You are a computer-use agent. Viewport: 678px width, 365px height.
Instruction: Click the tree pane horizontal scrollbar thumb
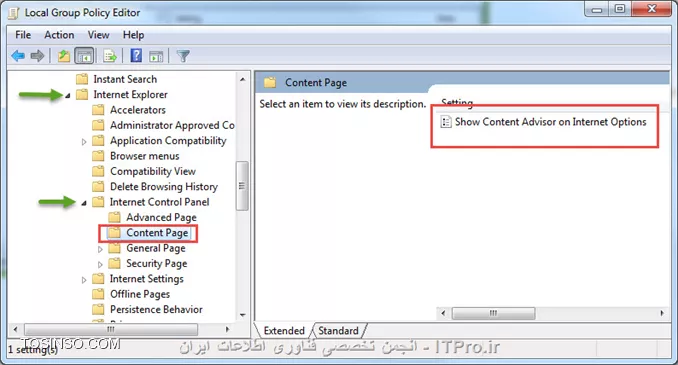pyautogui.click(x=111, y=329)
